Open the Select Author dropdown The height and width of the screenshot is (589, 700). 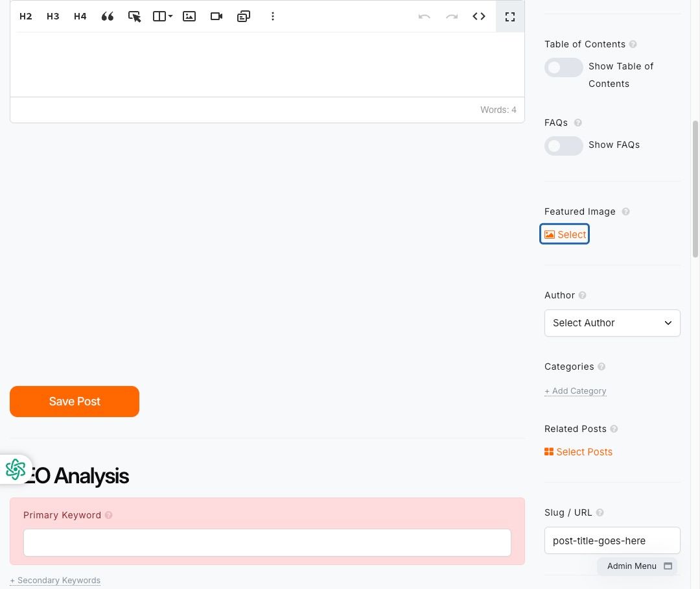point(612,322)
